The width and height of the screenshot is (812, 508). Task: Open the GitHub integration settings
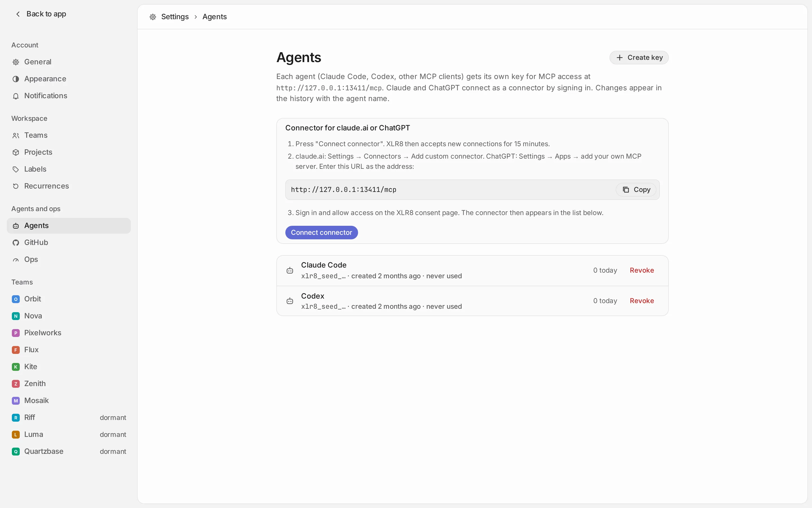[x=69, y=243]
